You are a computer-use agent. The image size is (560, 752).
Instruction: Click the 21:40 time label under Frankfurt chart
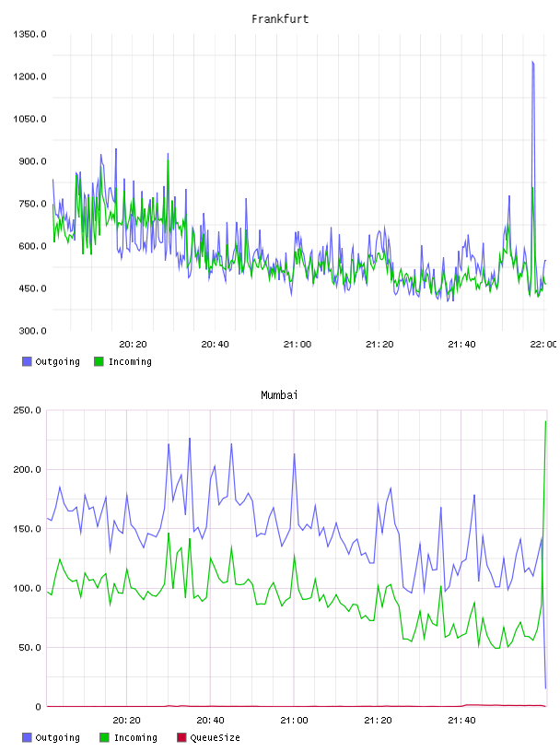pos(461,345)
